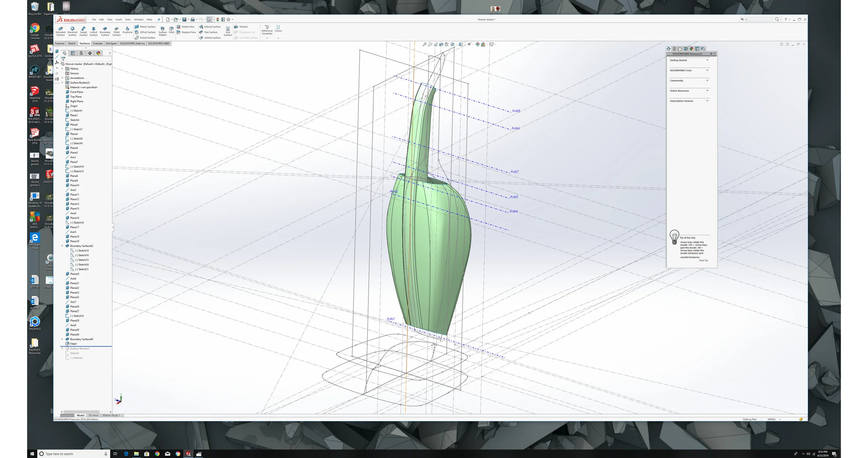
Task: Select Front Plane in feature tree
Action: pos(75,92)
